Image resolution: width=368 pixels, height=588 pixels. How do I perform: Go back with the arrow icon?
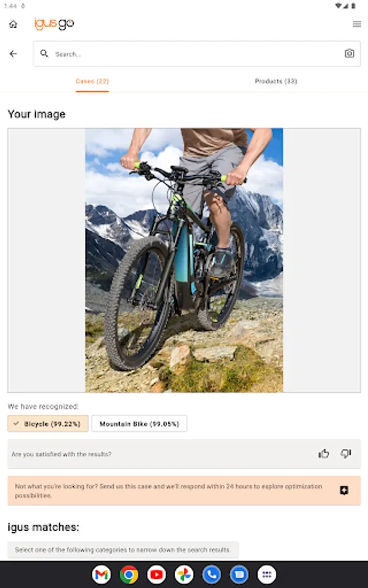click(13, 54)
